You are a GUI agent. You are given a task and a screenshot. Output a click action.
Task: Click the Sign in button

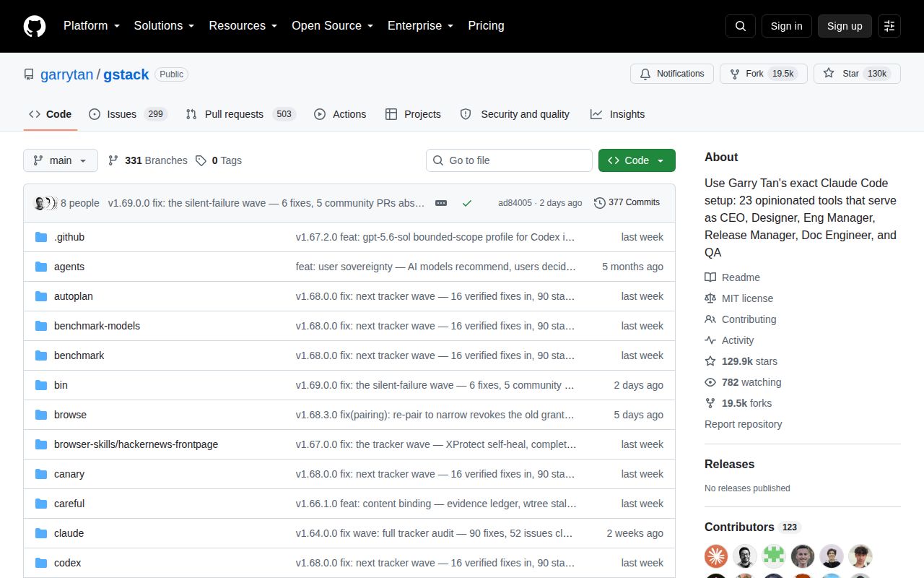(786, 26)
